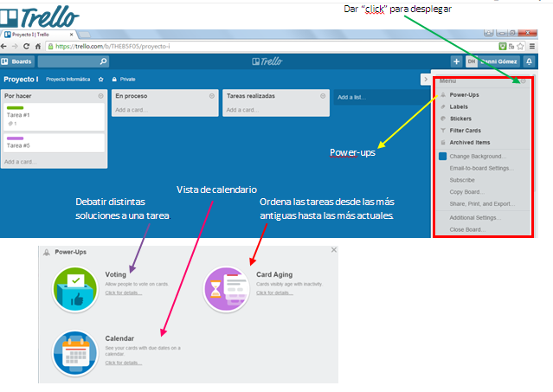This screenshot has width=553, height=392.
Task: Open Share, Print, and Export
Action: [x=482, y=203]
